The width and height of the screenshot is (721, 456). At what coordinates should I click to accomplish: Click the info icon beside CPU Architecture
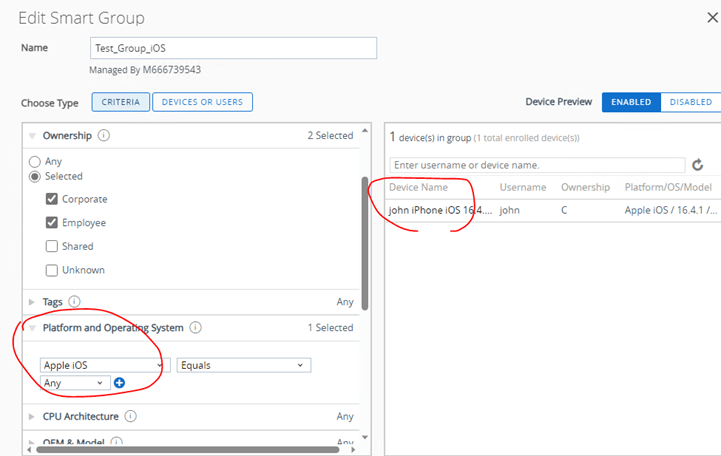[x=130, y=416]
